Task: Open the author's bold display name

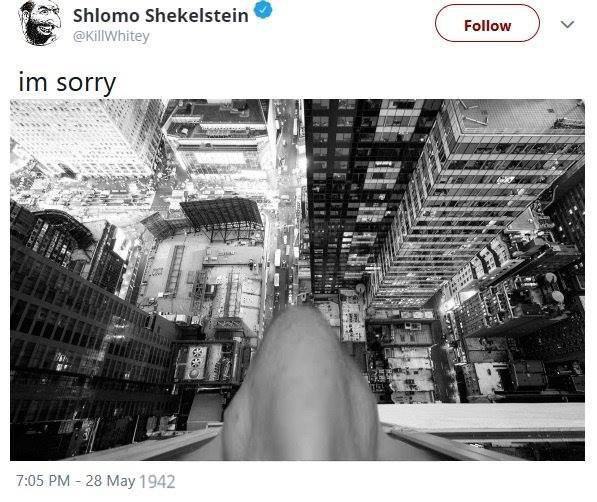Action: tap(161, 16)
